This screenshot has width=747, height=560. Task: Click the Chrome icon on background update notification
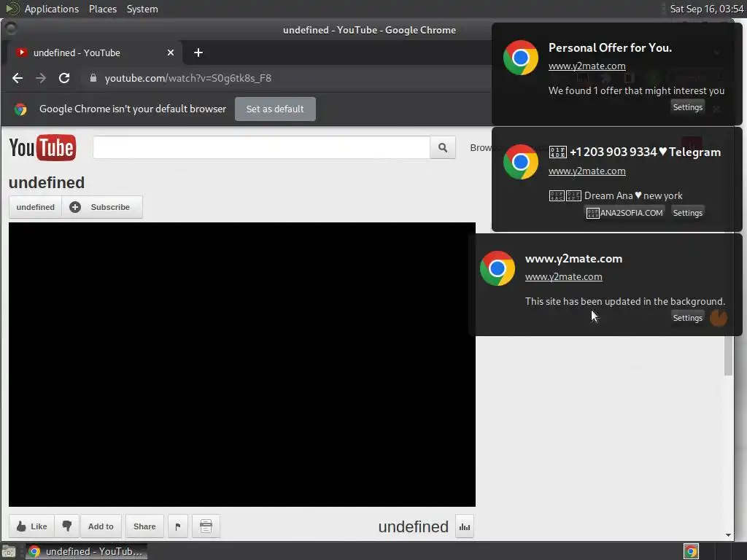498,268
